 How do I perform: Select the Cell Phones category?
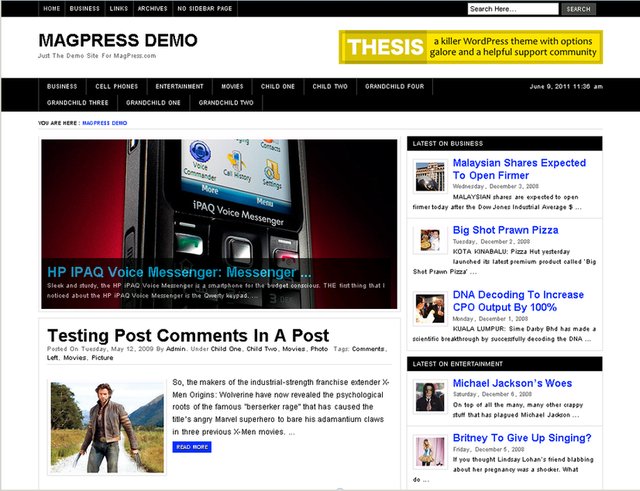coord(117,87)
